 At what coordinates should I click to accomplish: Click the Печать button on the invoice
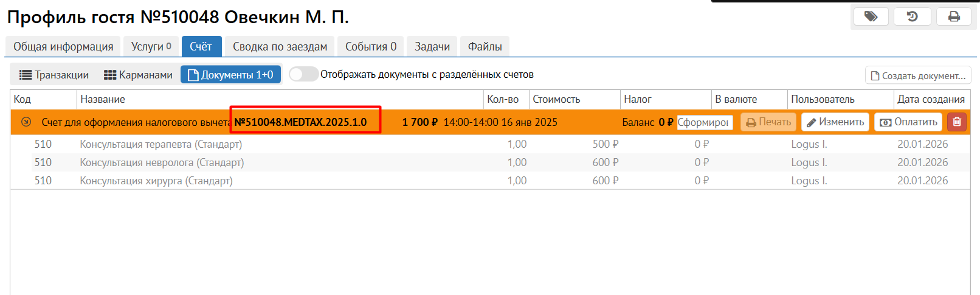coord(768,122)
